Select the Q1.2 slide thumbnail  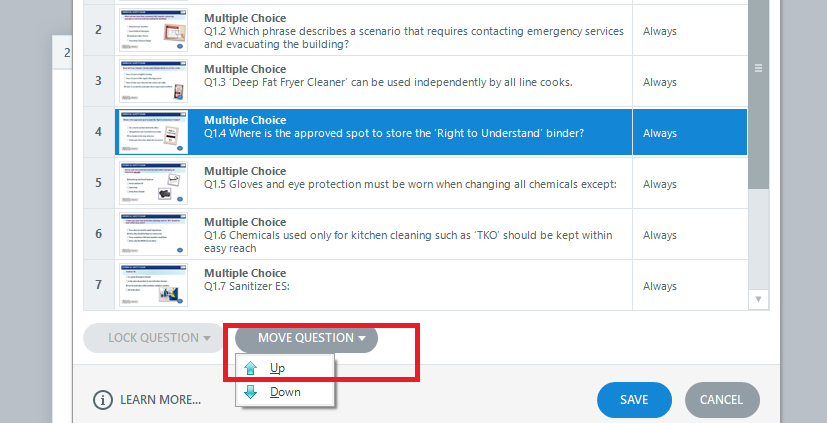(153, 31)
